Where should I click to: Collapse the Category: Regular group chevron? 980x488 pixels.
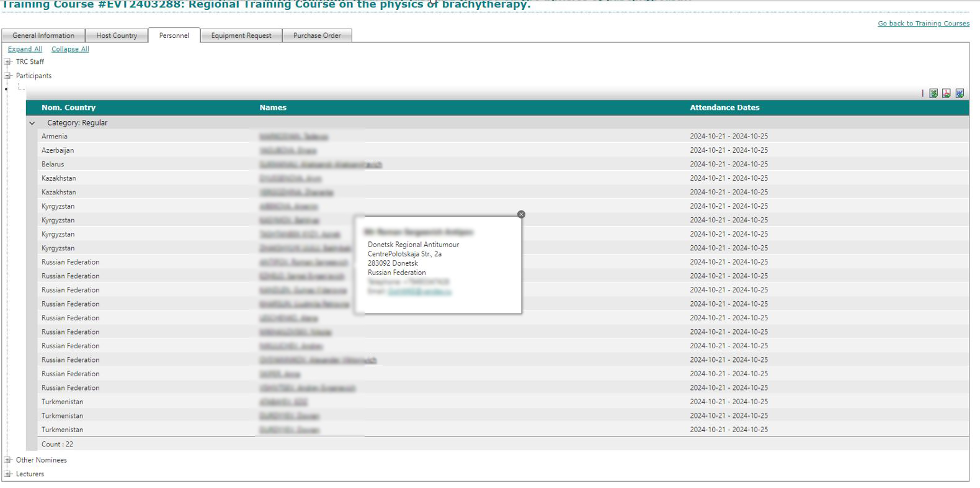coord(32,124)
